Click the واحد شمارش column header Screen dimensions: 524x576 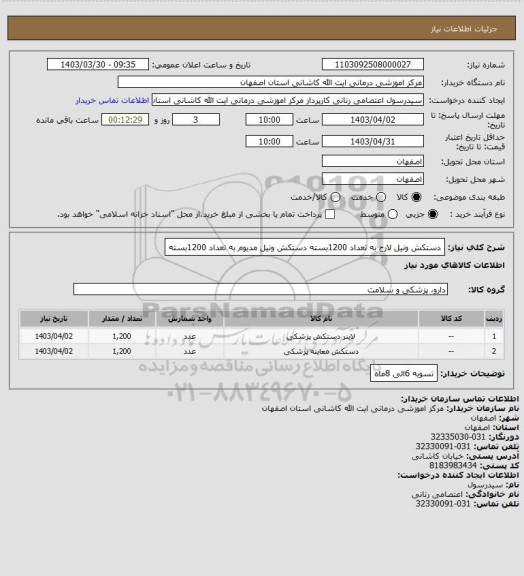coord(190,318)
